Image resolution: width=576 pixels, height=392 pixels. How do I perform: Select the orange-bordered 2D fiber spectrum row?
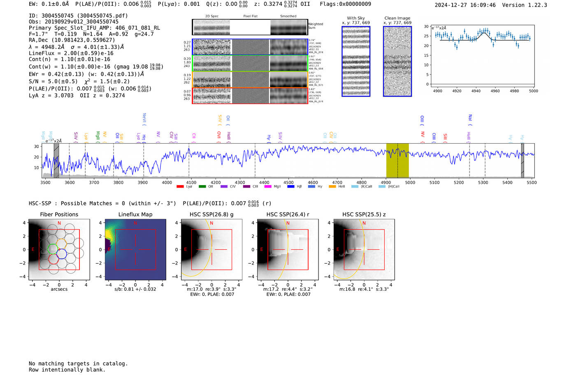tap(250, 79)
